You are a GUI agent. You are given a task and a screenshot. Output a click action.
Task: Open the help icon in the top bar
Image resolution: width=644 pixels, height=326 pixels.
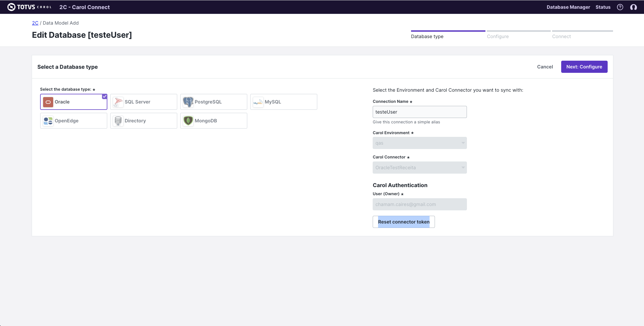coord(620,7)
